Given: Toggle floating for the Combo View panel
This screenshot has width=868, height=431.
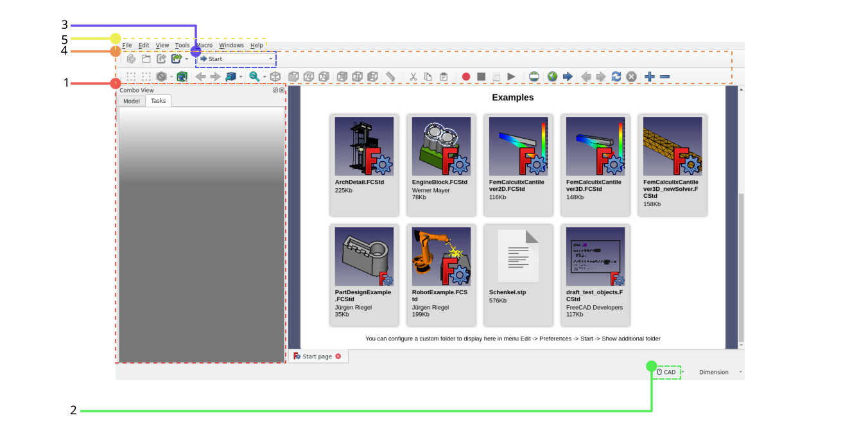Looking at the screenshot, I should tap(275, 91).
